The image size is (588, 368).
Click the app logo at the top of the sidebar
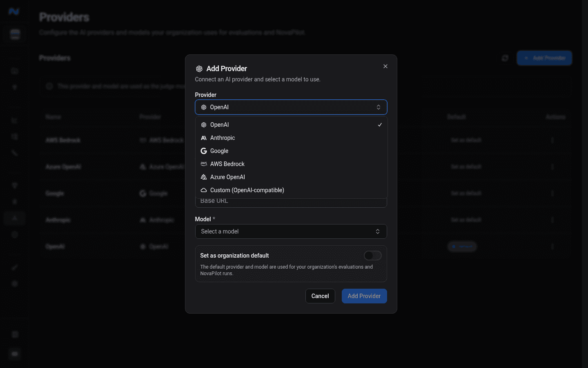tap(14, 11)
